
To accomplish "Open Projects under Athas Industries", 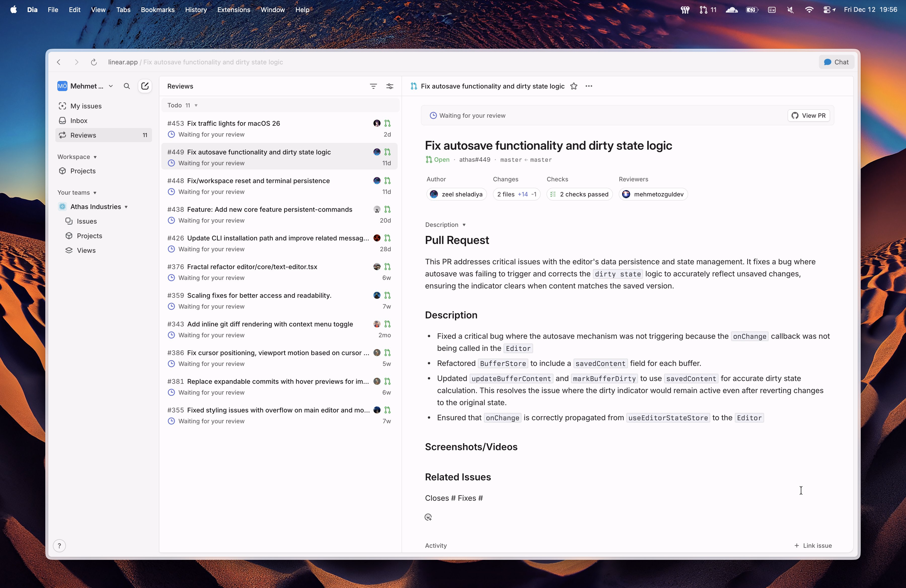I will 103,236.
